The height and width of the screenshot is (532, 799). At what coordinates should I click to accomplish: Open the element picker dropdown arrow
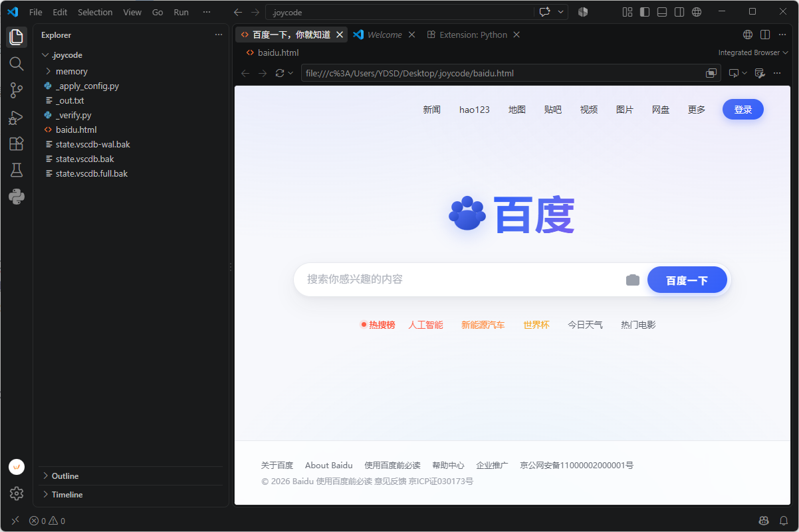(744, 73)
